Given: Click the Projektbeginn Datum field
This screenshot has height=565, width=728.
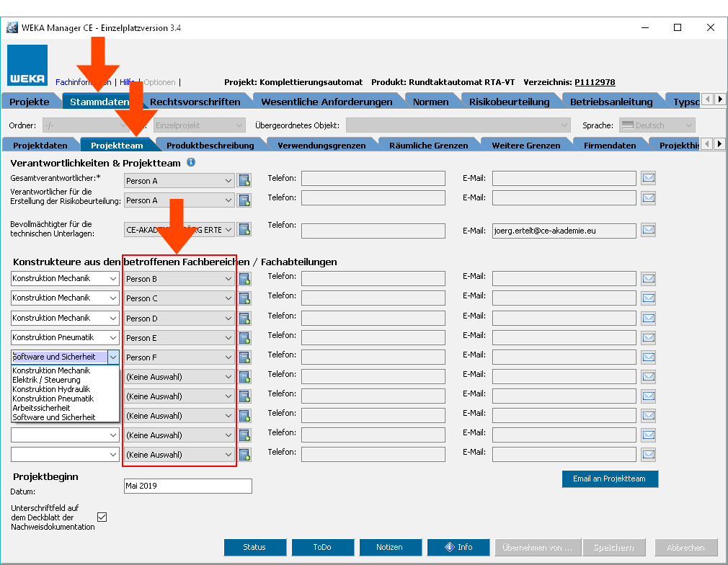Looking at the screenshot, I should pyautogui.click(x=187, y=486).
